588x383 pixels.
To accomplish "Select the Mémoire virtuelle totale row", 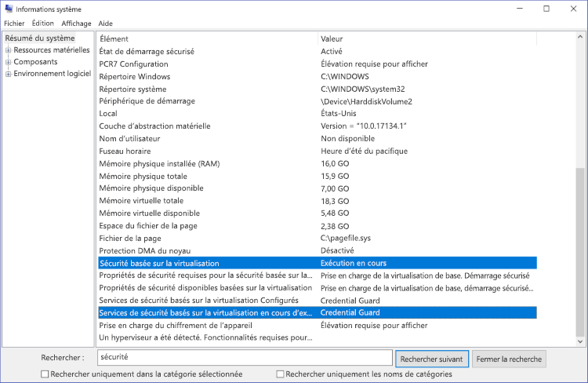I will click(x=318, y=200).
